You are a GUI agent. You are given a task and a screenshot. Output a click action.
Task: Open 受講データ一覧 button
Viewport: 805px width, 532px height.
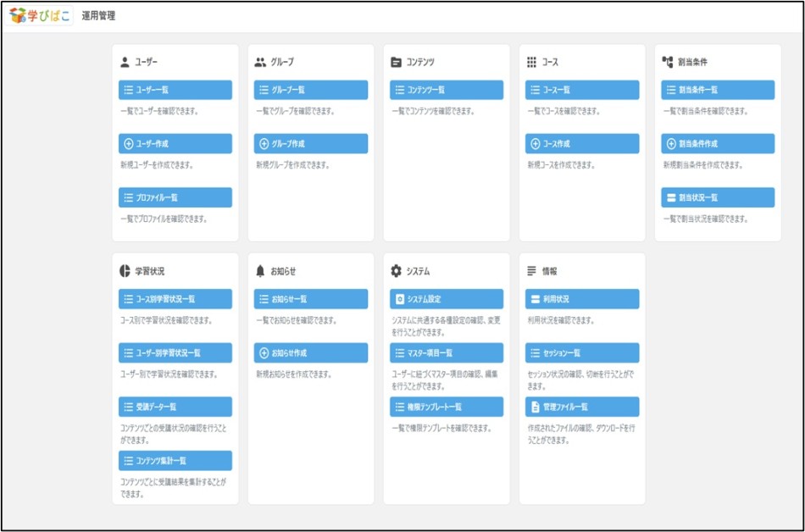click(x=175, y=407)
